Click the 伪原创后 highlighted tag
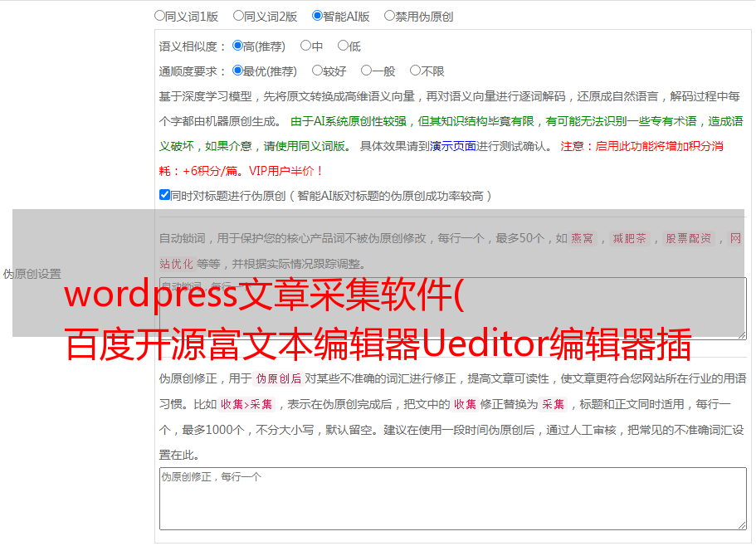 coord(279,378)
